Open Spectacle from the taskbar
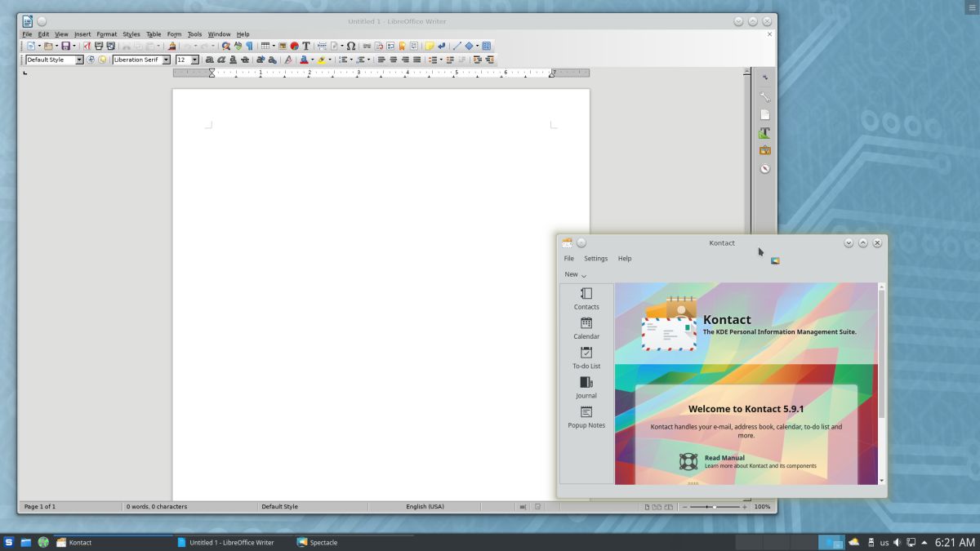Image resolution: width=980 pixels, height=551 pixels. [x=318, y=542]
